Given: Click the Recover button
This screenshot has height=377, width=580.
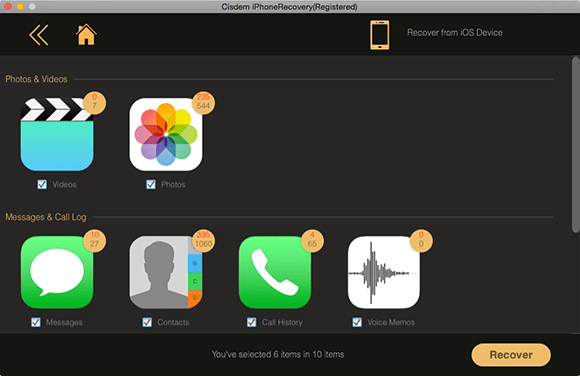Looking at the screenshot, I should tap(511, 355).
